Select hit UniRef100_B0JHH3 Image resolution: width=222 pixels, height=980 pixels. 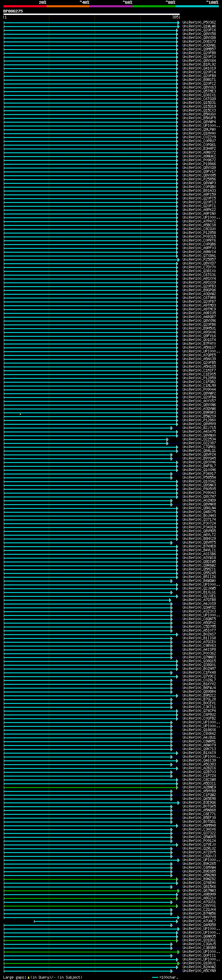[x=199, y=516]
